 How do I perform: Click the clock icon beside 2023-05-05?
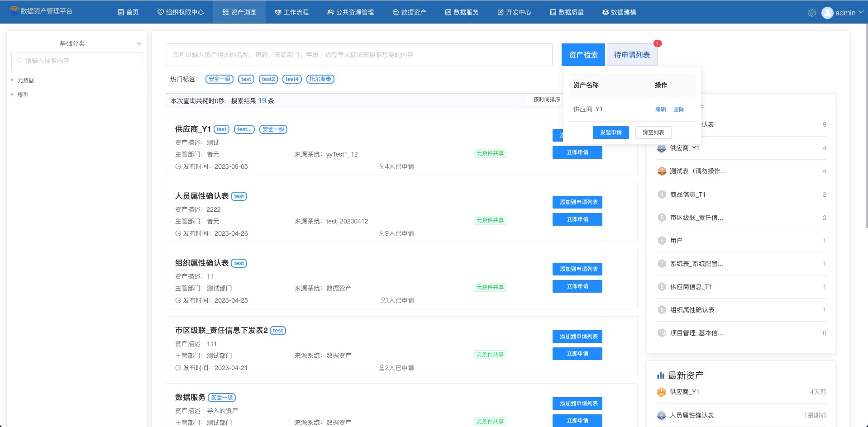(x=178, y=166)
